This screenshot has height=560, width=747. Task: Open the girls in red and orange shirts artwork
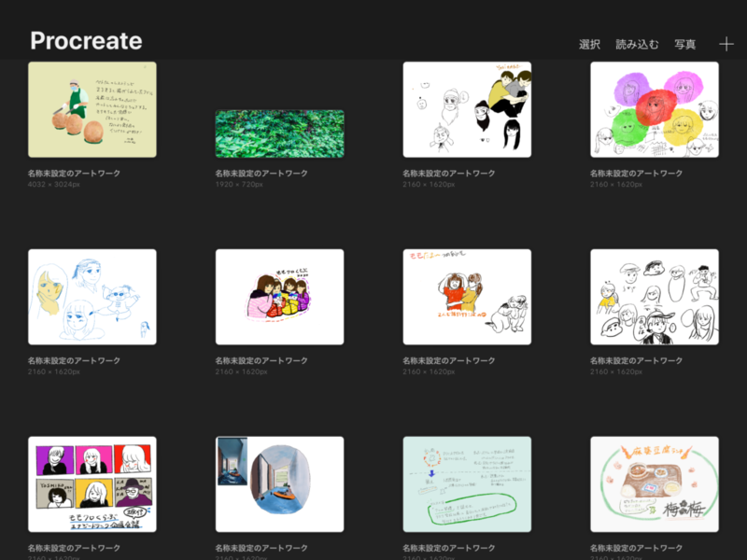[467, 297]
